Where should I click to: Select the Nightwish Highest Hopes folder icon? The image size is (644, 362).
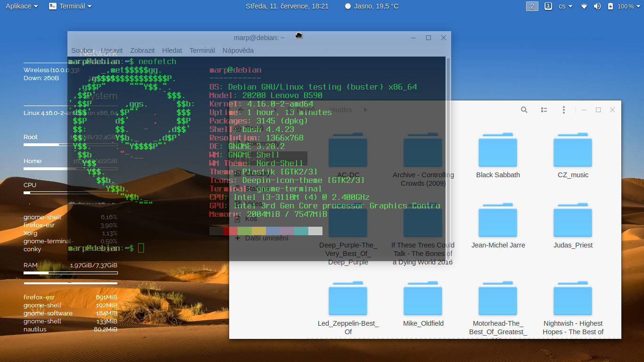pos(573,298)
